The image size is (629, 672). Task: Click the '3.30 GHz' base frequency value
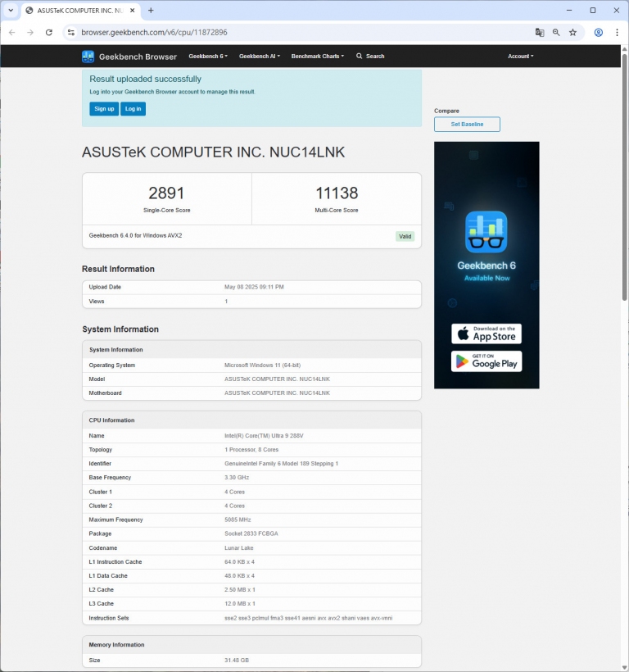237,478
